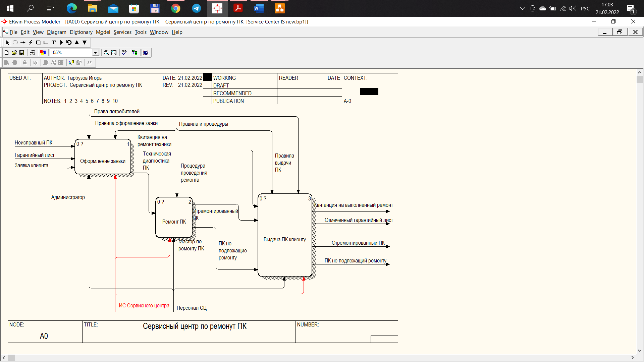Open the Tools menu
This screenshot has height=362, width=644.
(141, 32)
